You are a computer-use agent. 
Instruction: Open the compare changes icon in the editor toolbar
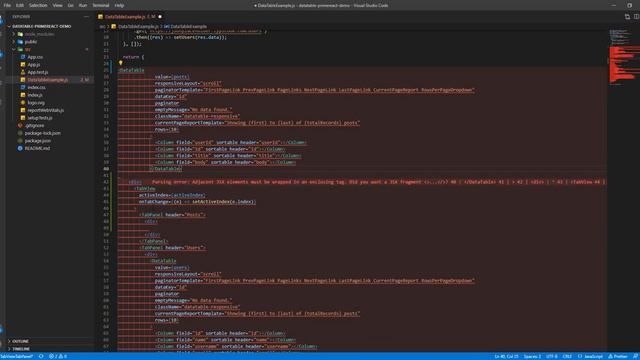pos(627,17)
